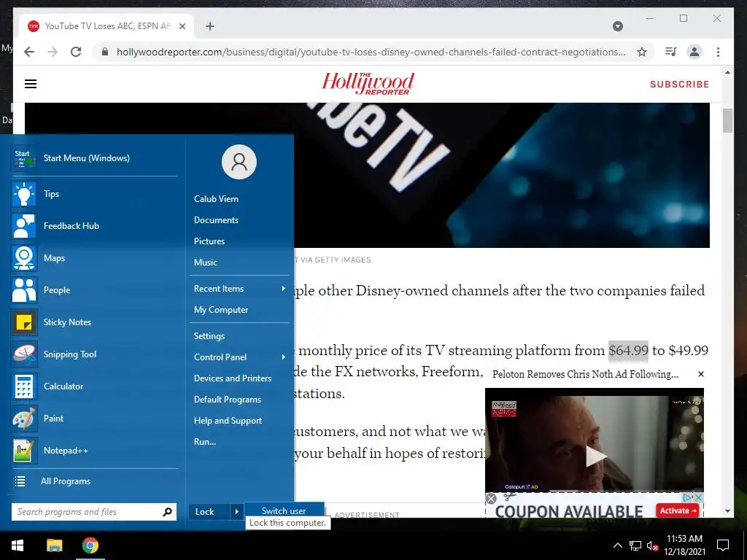Click the search magnifier icon

click(x=167, y=512)
